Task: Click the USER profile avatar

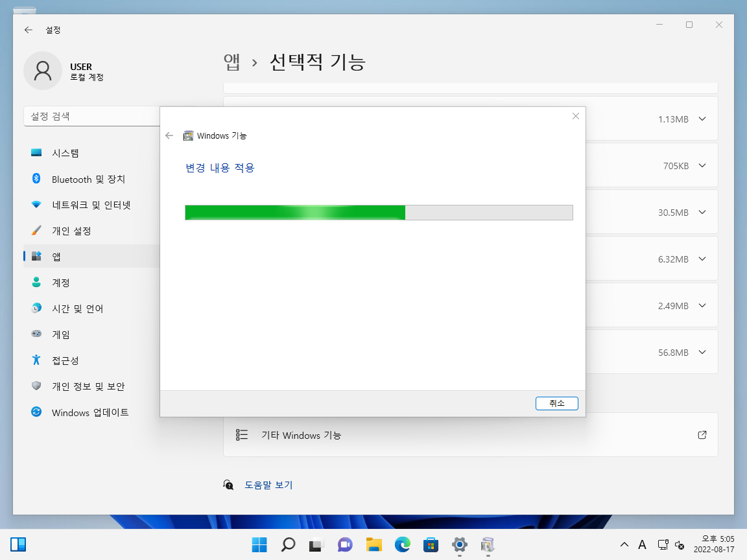Action: [x=43, y=71]
